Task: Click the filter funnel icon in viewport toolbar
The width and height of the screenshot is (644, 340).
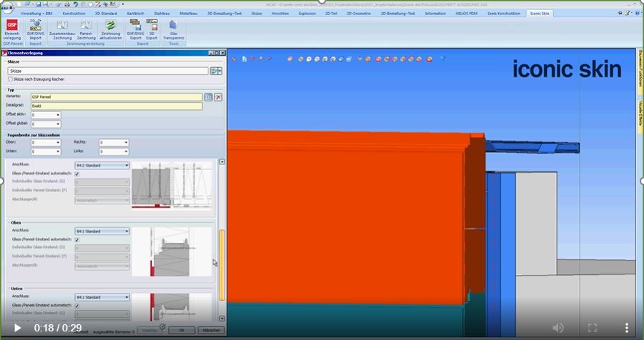Action: (x=442, y=59)
